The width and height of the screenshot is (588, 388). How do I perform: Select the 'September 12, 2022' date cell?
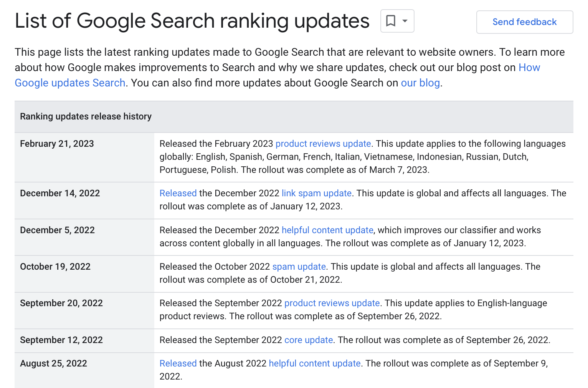[61, 340]
